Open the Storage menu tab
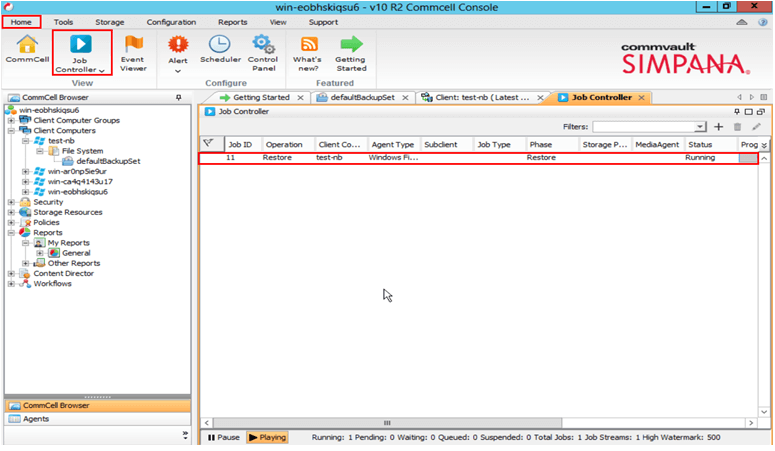This screenshot has height=451, width=775. point(110,21)
